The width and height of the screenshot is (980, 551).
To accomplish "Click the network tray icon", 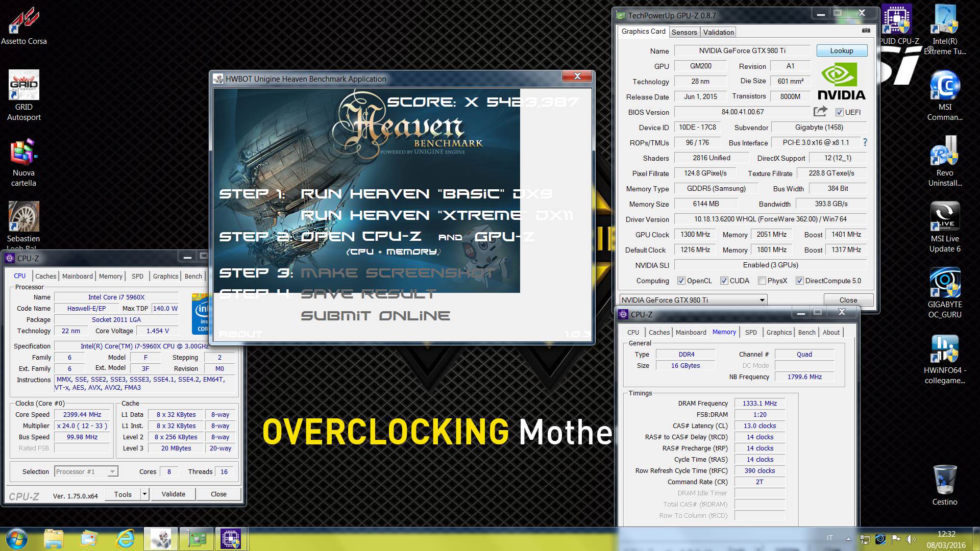I will coord(865,539).
